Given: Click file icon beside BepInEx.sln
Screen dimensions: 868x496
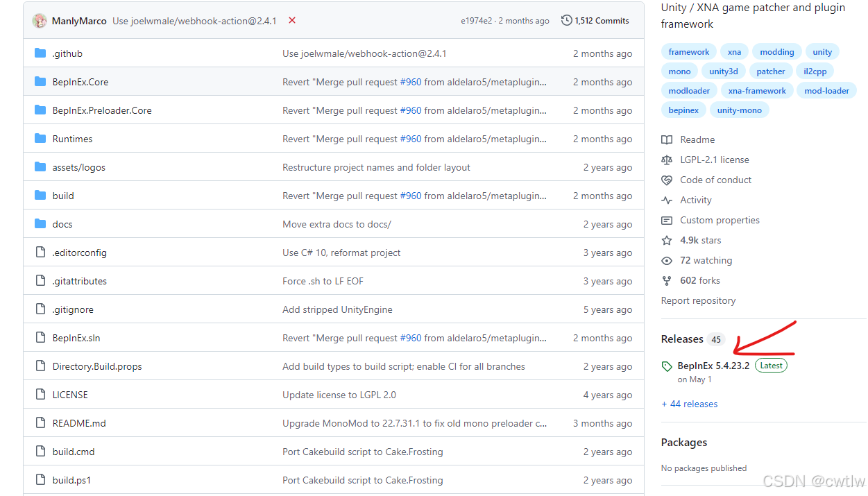Looking at the screenshot, I should tap(40, 338).
